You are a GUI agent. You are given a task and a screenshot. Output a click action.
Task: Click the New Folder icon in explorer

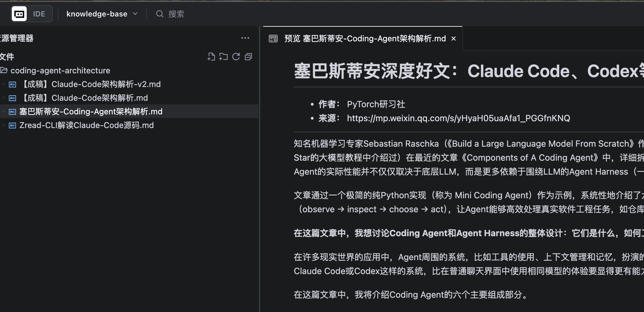coord(223,57)
